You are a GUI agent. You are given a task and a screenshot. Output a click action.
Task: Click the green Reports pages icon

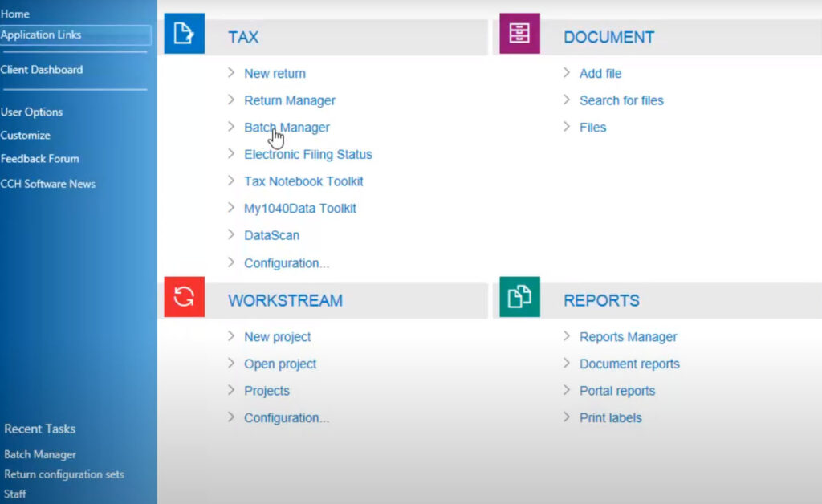pyautogui.click(x=519, y=297)
